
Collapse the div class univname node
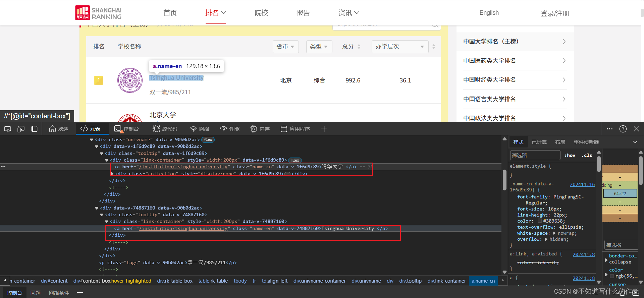92,140
